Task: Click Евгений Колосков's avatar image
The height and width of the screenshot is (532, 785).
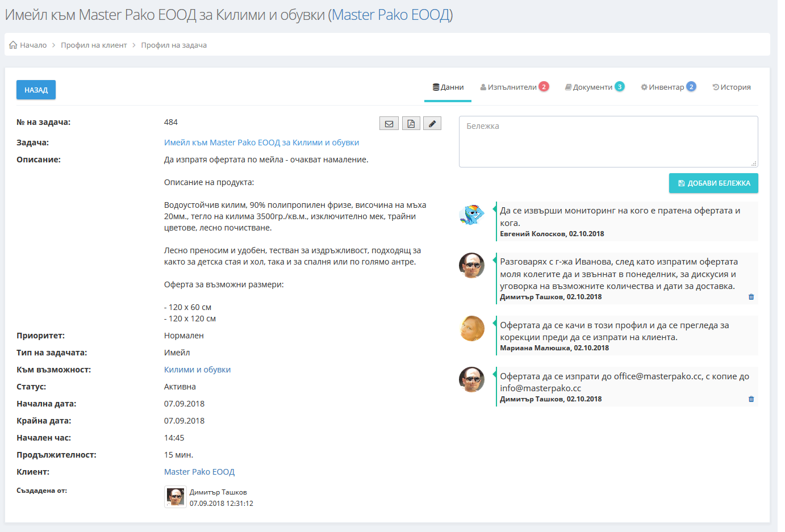Action: click(471, 215)
